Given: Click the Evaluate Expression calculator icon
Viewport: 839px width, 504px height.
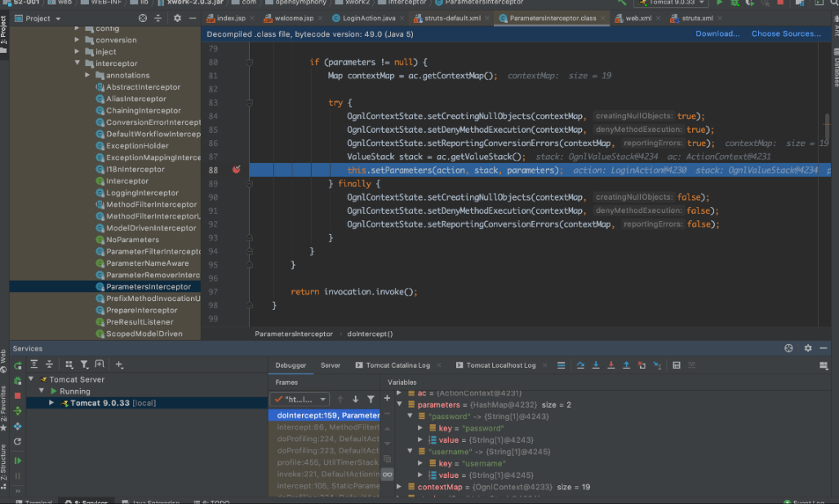Looking at the screenshot, I should point(677,365).
